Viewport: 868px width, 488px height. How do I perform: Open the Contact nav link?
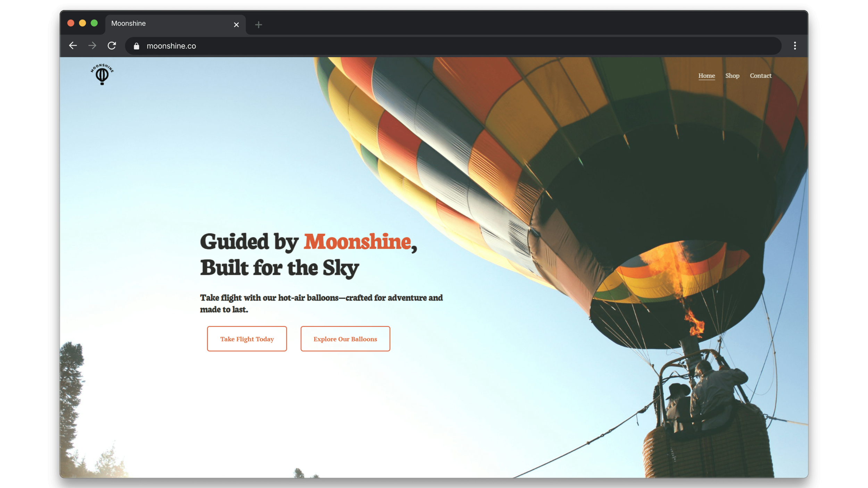pos(760,76)
